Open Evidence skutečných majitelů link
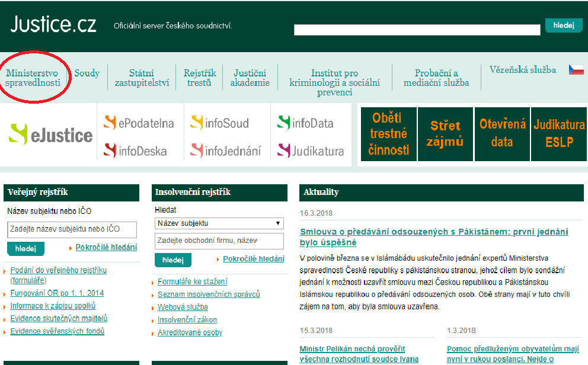 (x=59, y=319)
